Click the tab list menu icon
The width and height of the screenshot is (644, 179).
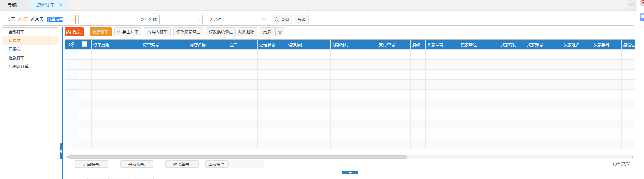pos(631,5)
